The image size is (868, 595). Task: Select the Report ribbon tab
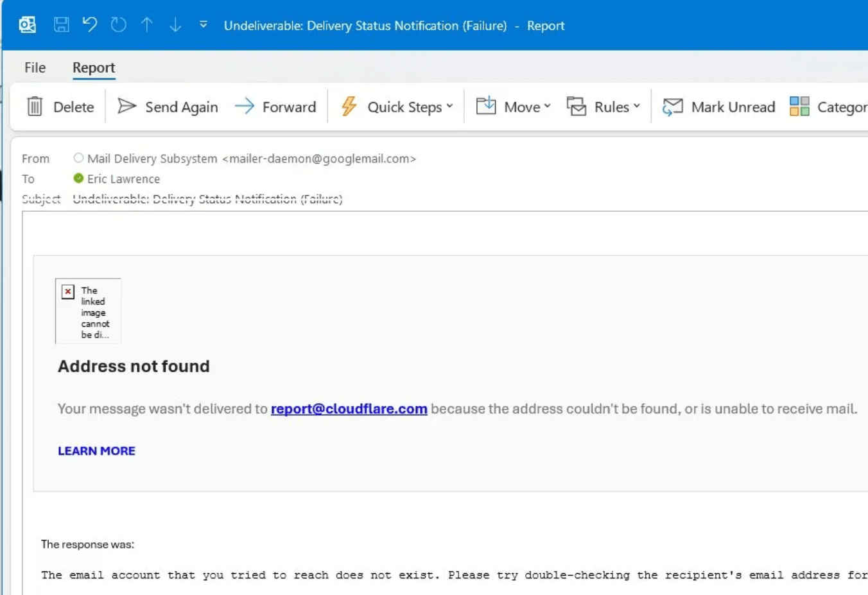(x=94, y=67)
